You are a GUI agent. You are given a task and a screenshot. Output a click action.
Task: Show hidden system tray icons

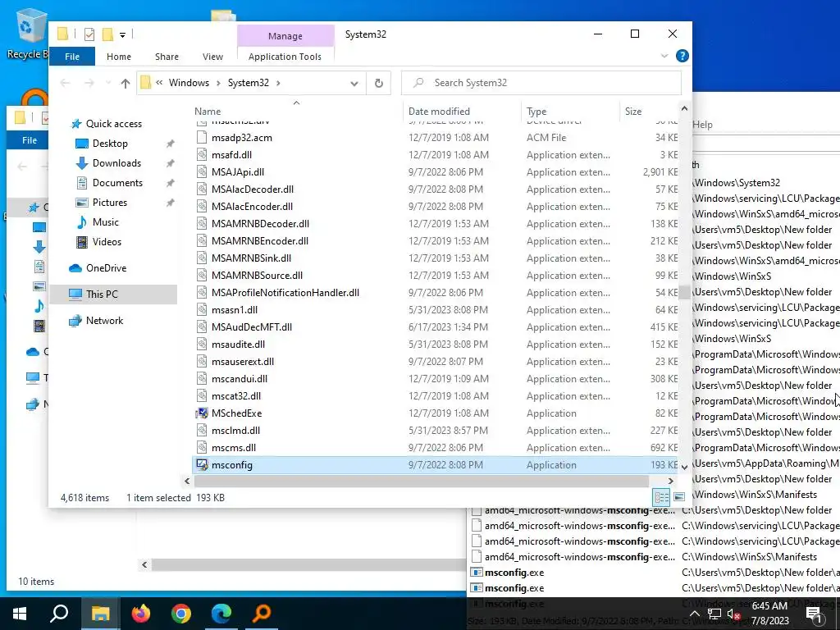pyautogui.click(x=694, y=614)
